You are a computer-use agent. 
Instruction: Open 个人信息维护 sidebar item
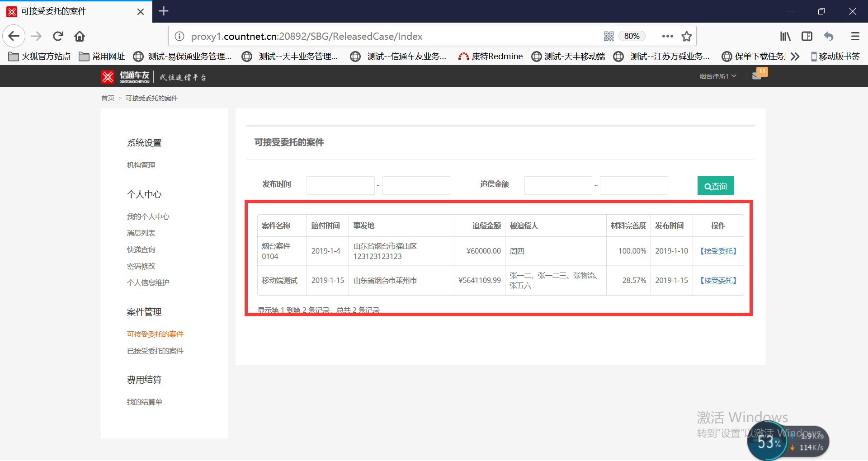[x=148, y=283]
